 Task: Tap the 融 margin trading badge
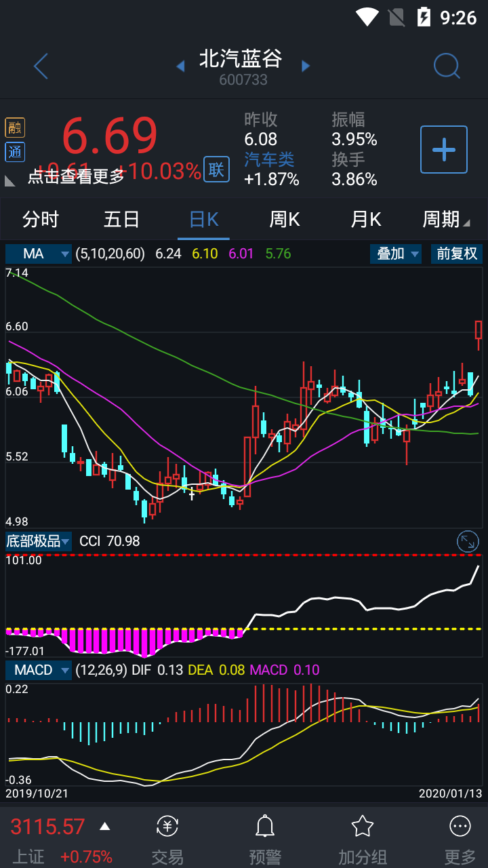click(14, 127)
